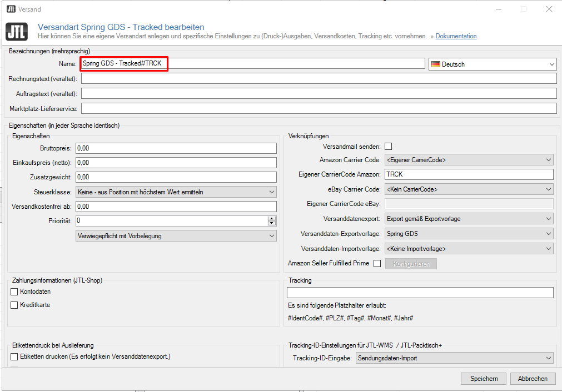The height and width of the screenshot is (392, 562).
Task: Open the Steuerklasse dropdown
Action: 176,192
